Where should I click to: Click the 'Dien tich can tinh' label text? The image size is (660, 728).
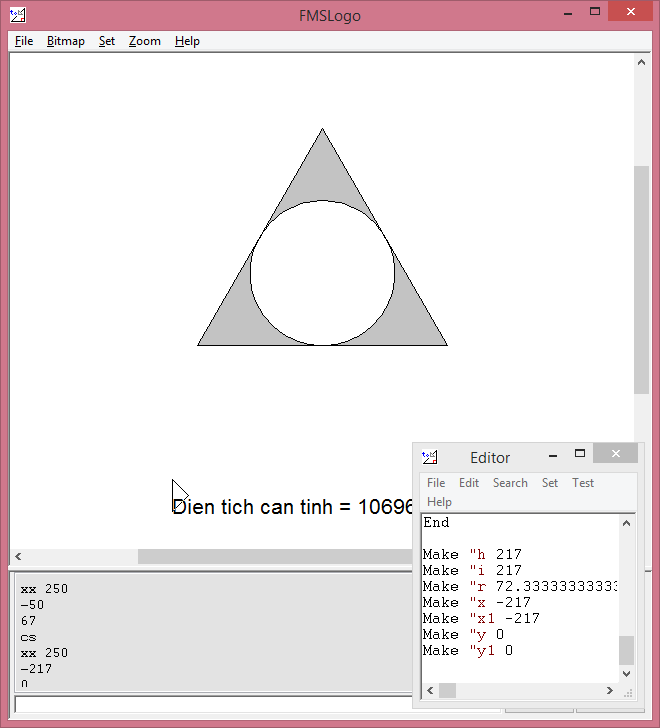coord(253,507)
